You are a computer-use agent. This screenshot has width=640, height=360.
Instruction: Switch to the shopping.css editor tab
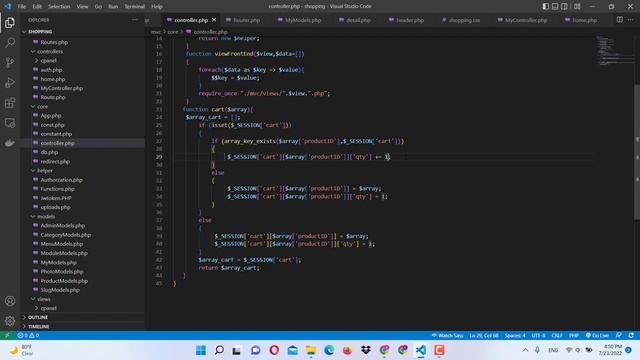pos(461,20)
